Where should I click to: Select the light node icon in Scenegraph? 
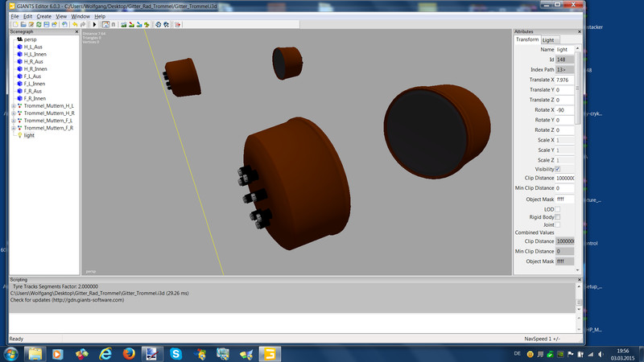(x=19, y=135)
